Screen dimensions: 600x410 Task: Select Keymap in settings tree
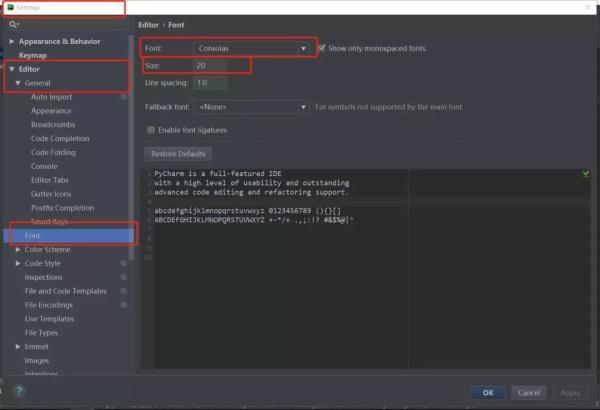[x=33, y=56]
